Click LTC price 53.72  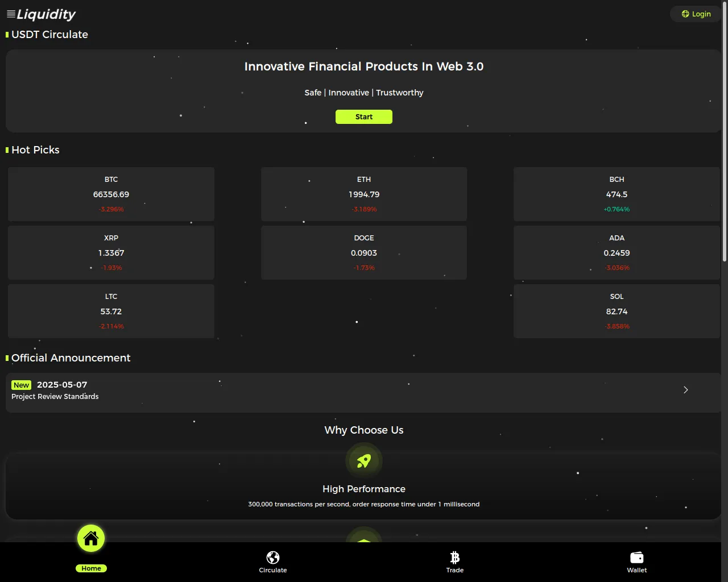[x=111, y=311]
